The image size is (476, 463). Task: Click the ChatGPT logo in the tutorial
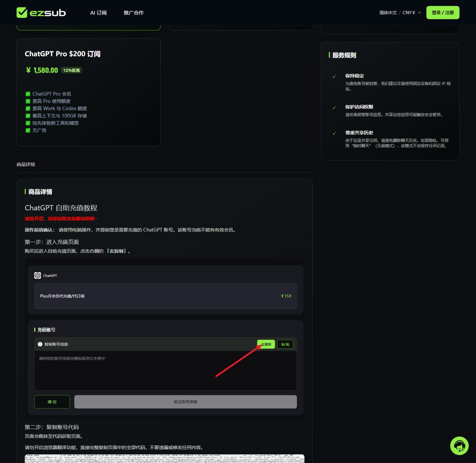pos(38,276)
